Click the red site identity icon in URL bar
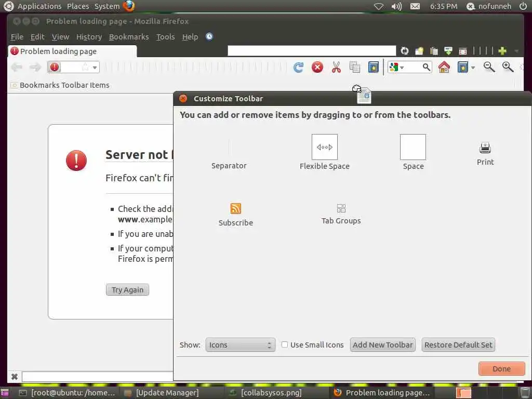 point(55,67)
